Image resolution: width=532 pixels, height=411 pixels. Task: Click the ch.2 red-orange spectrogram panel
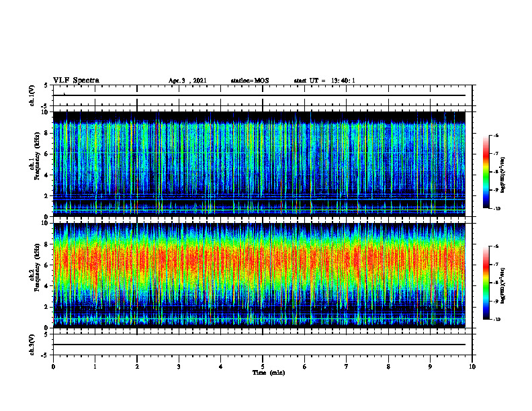pos(259,275)
